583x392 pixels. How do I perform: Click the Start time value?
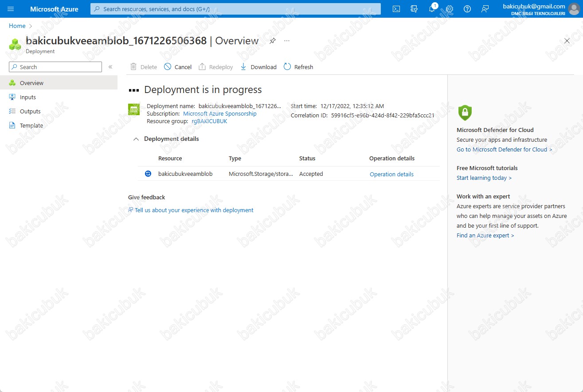[x=352, y=106]
